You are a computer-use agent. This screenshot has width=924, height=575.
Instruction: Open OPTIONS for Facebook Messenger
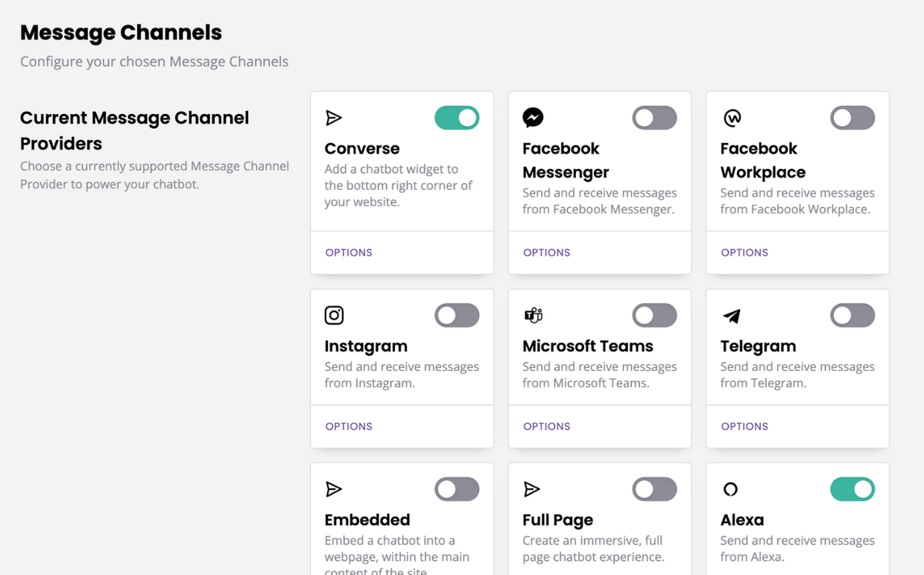pyautogui.click(x=546, y=252)
